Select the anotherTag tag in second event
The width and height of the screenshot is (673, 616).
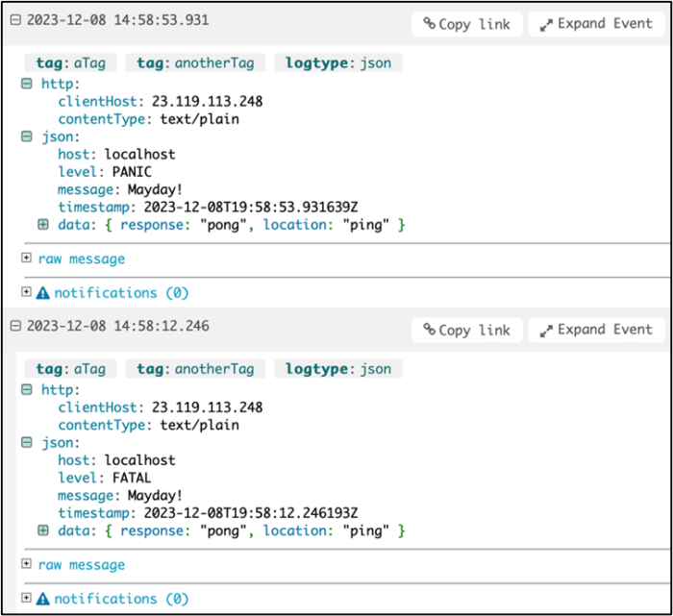195,369
